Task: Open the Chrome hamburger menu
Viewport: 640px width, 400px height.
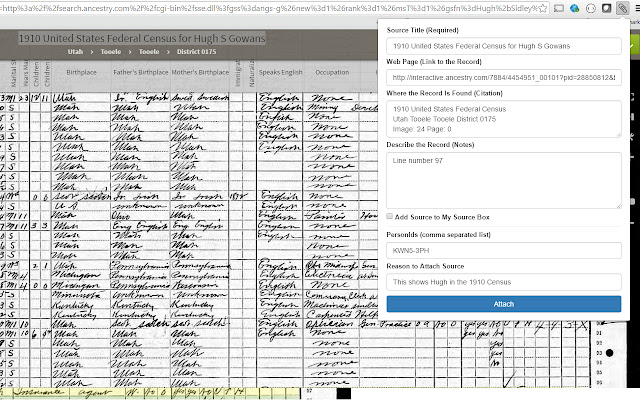Action: pos(637,8)
